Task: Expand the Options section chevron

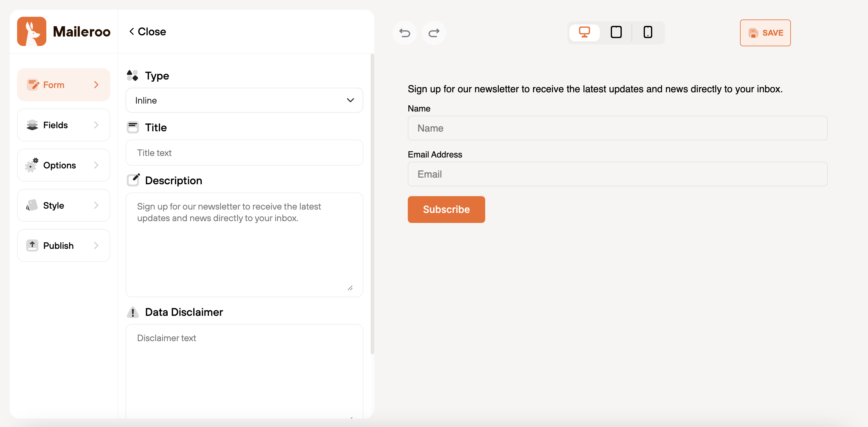Action: tap(96, 165)
